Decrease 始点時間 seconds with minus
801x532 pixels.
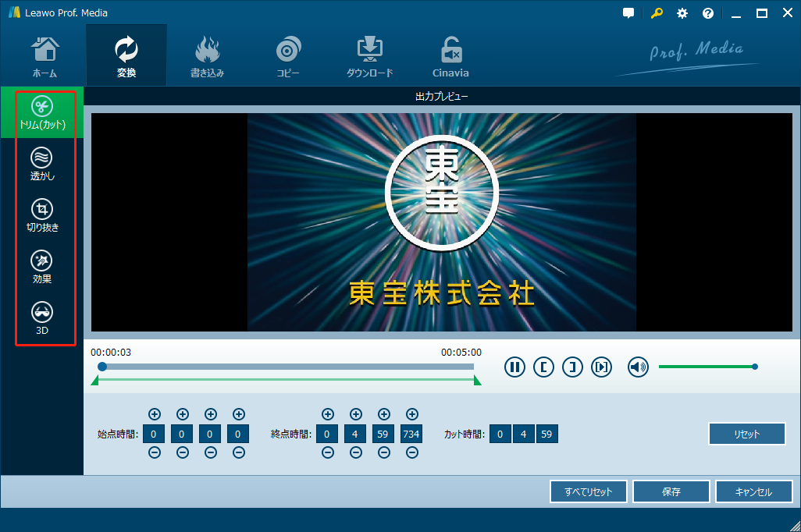[x=211, y=452]
